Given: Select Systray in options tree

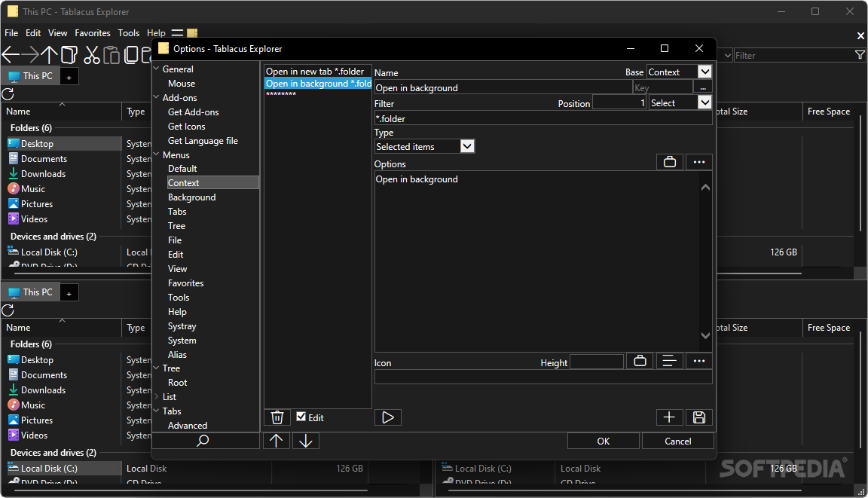Looking at the screenshot, I should (x=182, y=326).
